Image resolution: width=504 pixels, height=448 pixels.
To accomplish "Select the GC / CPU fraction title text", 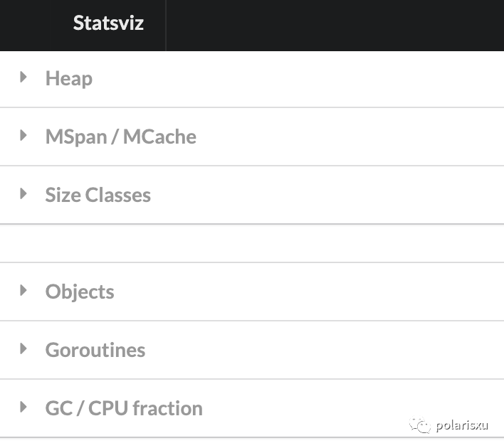I will 124,408.
